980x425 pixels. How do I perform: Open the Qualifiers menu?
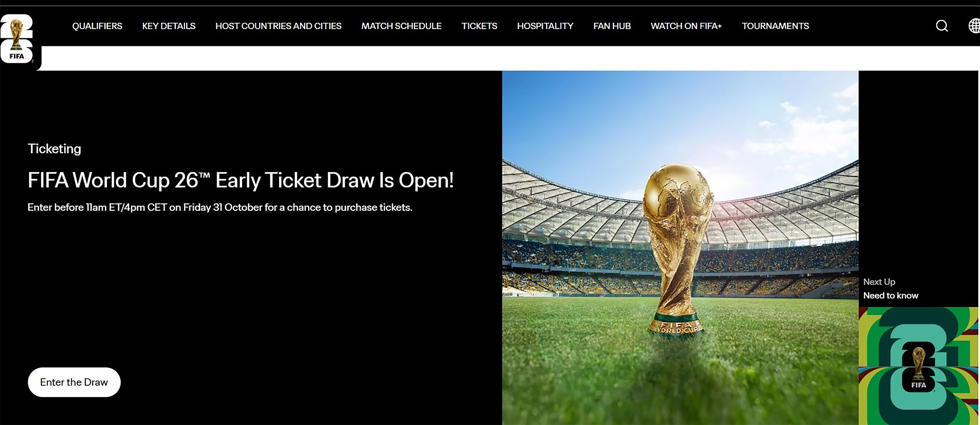[97, 26]
